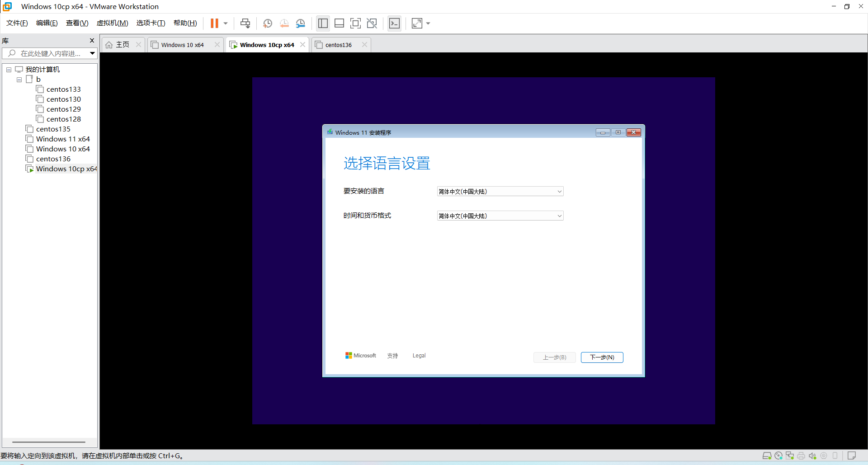Click the mobile device status icon
This screenshot has height=465, width=868.
click(835, 456)
